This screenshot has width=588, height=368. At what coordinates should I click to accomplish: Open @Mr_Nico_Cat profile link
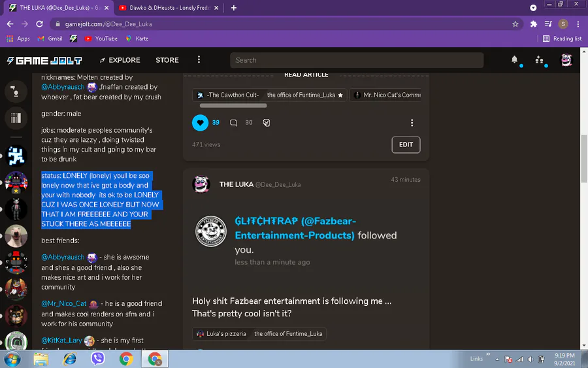(x=64, y=303)
